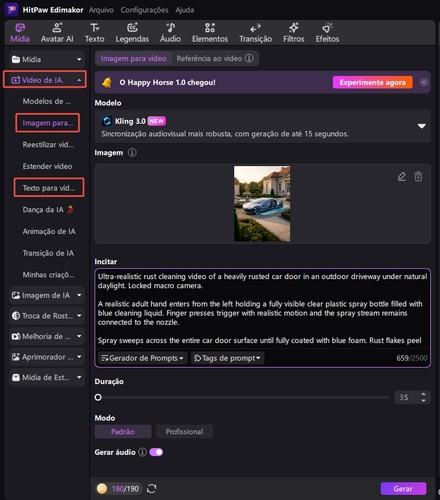This screenshot has height=500, width=440.
Task: Open Dança da IA sidebar item
Action: [48, 210]
